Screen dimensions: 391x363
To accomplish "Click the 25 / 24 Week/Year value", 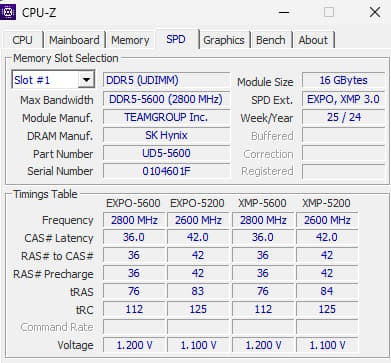I will tap(343, 117).
